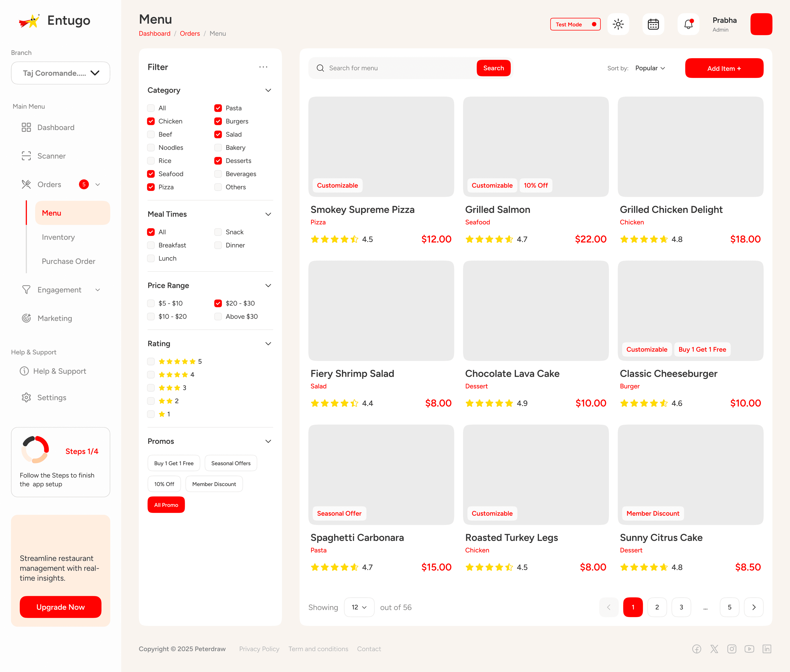Image resolution: width=790 pixels, height=672 pixels.
Task: Open the Taj Coromandel branch dropdown
Action: click(x=61, y=73)
